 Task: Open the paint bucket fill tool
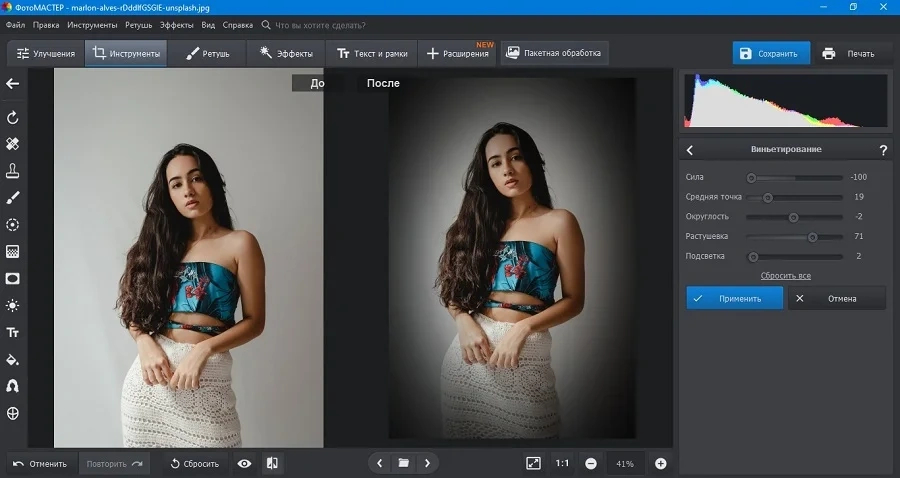13,360
